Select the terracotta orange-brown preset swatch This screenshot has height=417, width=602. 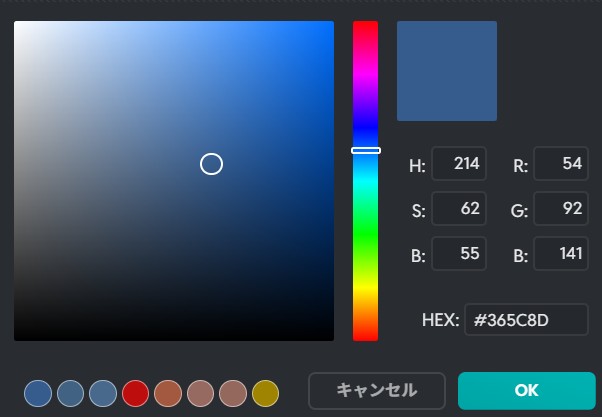(168, 393)
